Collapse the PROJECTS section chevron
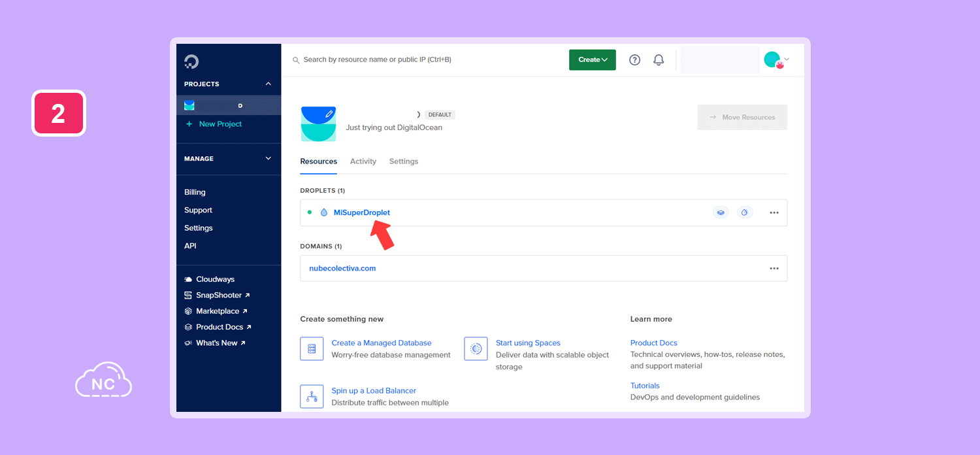The width and height of the screenshot is (980, 455). pyautogui.click(x=268, y=84)
